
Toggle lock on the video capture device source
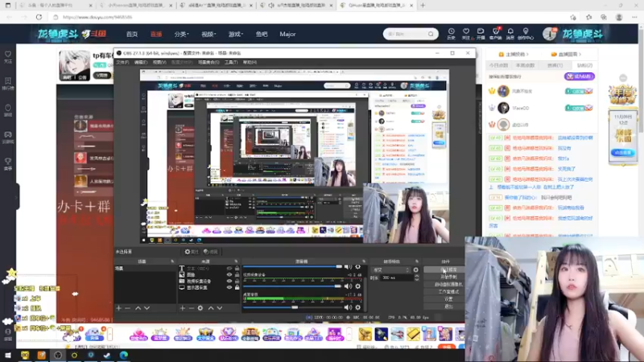pyautogui.click(x=237, y=281)
